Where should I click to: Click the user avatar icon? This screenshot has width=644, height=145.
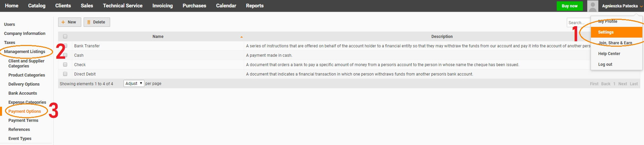click(593, 6)
